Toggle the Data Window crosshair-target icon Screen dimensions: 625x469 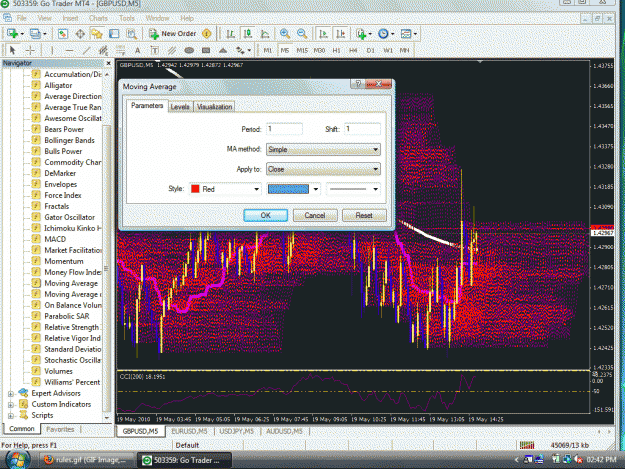80,34
